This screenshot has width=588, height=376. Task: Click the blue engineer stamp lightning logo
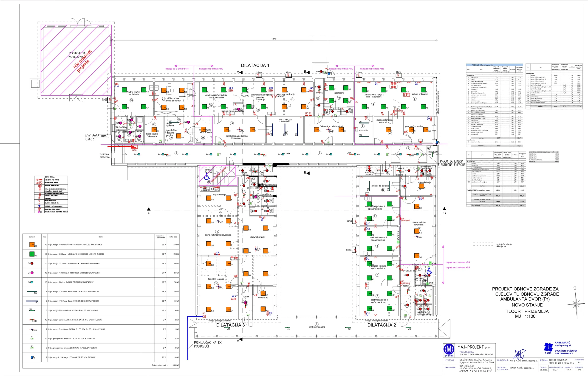tap(549, 347)
